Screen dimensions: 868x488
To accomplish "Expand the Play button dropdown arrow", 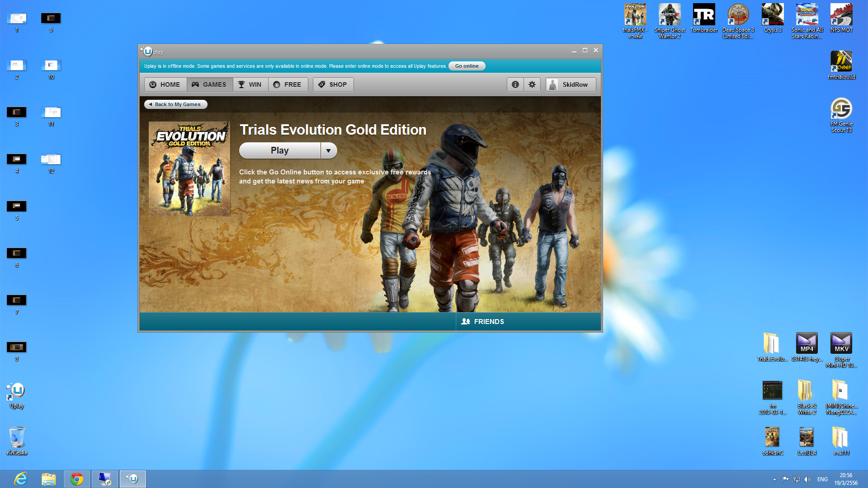I will pos(329,150).
